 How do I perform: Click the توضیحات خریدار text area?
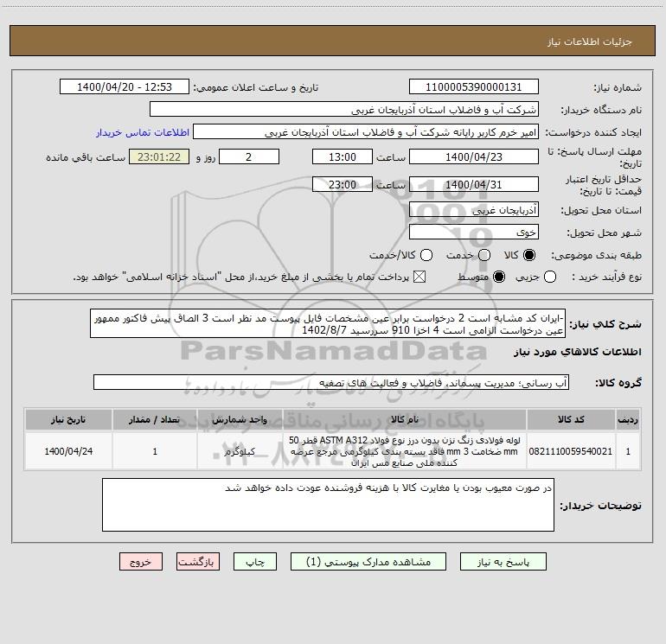point(328,505)
